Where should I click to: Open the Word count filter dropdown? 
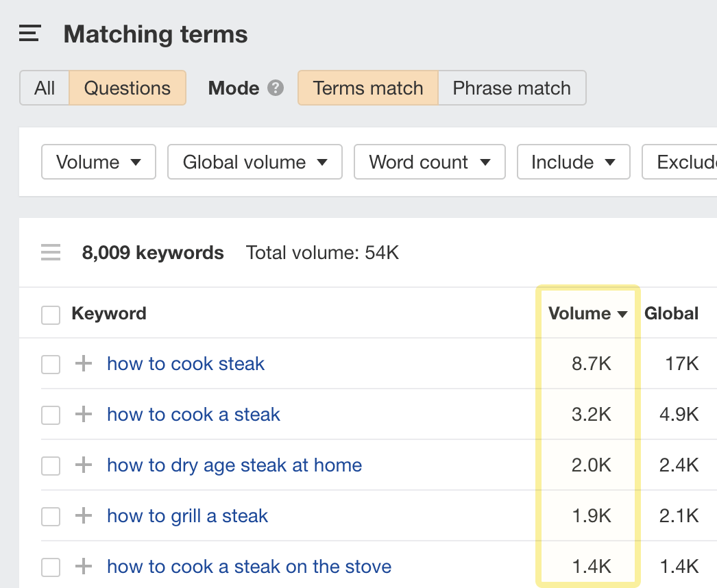tap(429, 162)
